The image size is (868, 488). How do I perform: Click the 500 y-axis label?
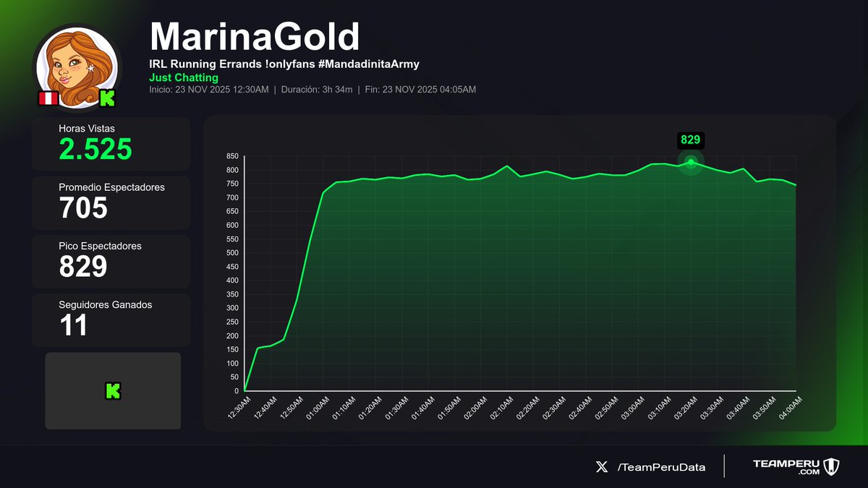(232, 253)
